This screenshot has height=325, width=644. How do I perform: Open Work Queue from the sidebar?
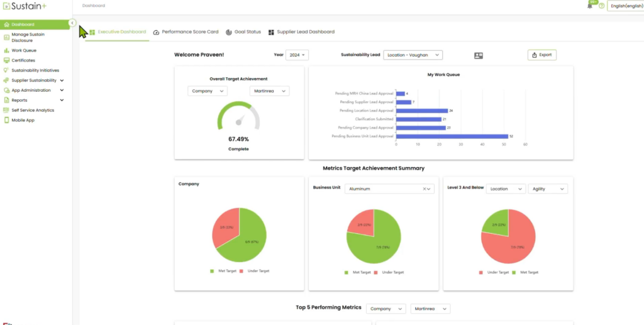[x=23, y=50]
